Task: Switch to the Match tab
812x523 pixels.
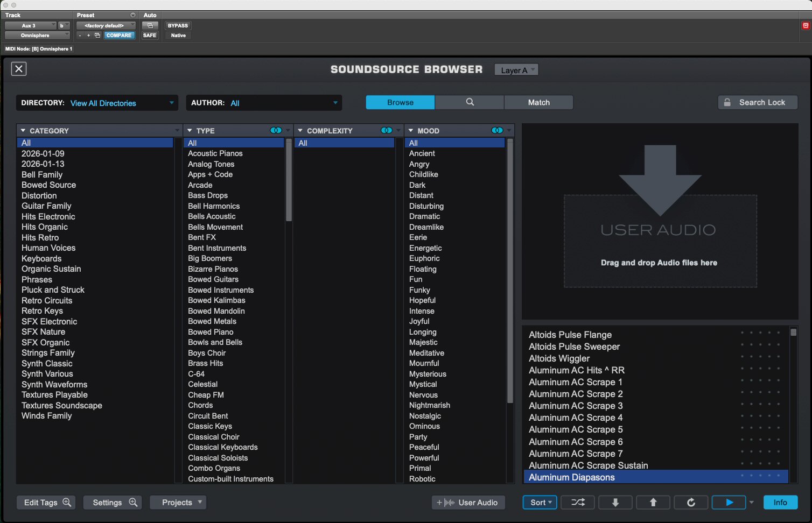Action: click(538, 102)
